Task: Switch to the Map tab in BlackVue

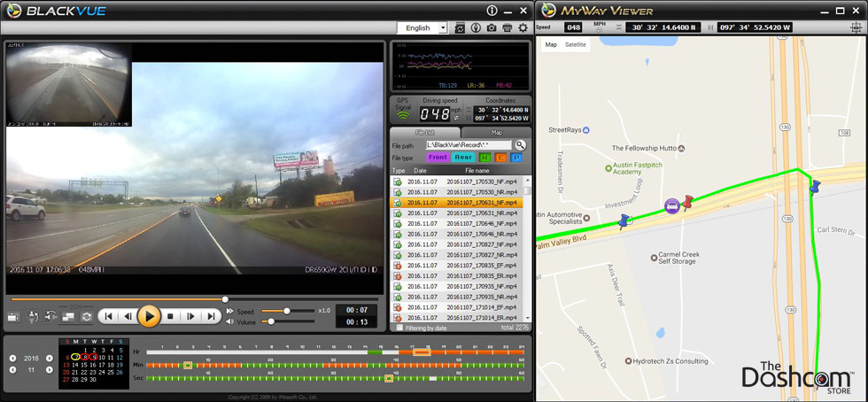Action: 496,133
